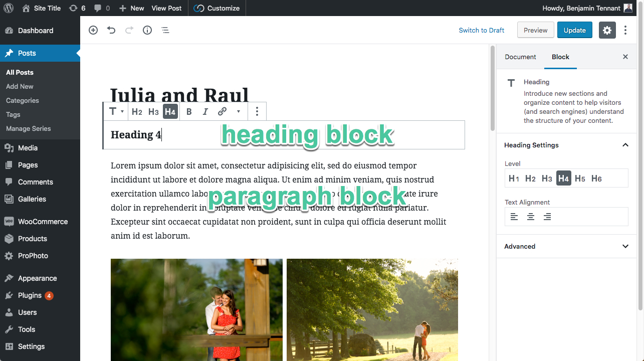
Task: Select the couple kissing under trees photo
Action: click(372, 310)
